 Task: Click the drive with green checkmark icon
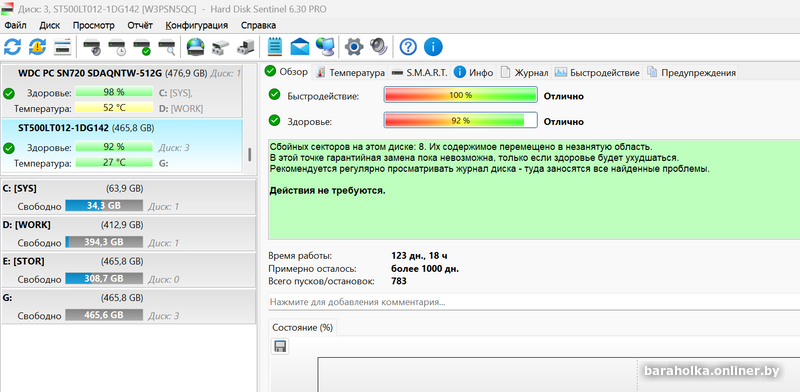coord(142,47)
